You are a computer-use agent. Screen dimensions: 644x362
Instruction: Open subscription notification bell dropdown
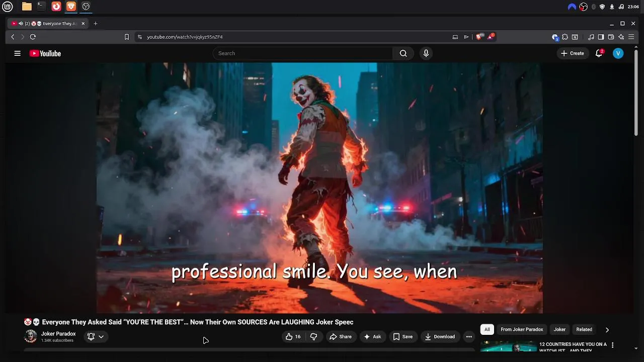click(96, 337)
